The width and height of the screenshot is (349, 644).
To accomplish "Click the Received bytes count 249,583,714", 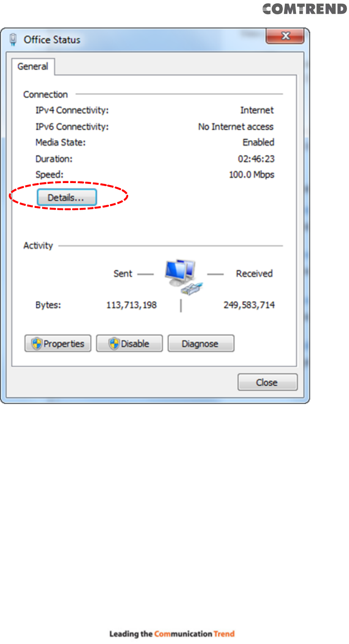I will pyautogui.click(x=249, y=305).
